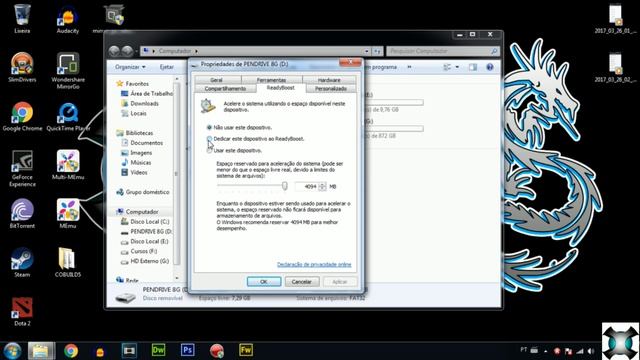
Task: Toggle the Explorer preview pane icon
Action: click(x=473, y=67)
